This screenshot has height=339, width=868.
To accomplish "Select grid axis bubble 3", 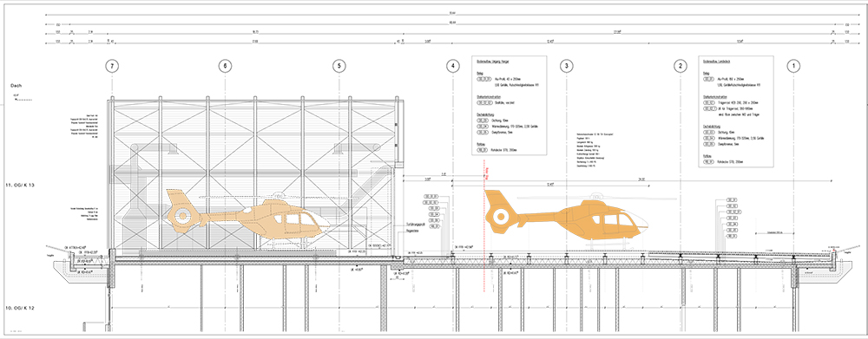I will (x=566, y=67).
